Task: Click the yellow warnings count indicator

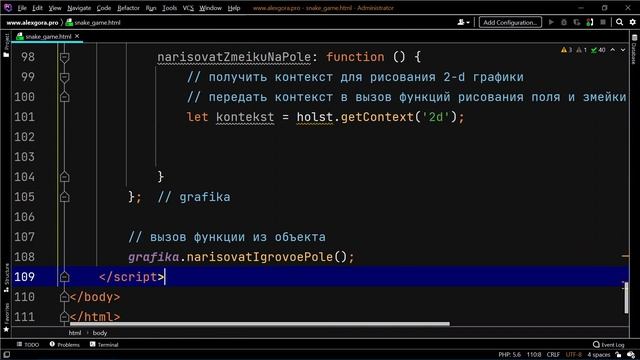Action: pos(566,50)
